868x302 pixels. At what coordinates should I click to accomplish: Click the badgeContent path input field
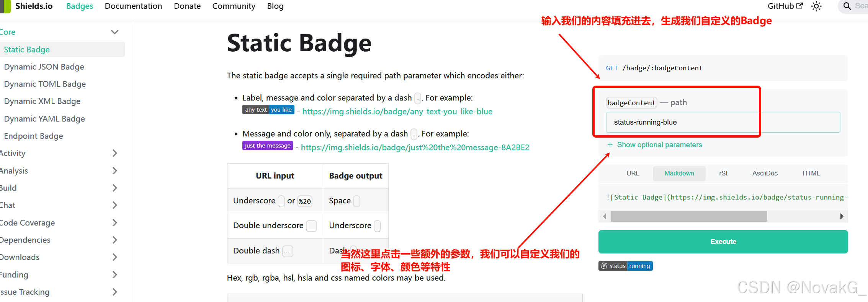(x=723, y=122)
